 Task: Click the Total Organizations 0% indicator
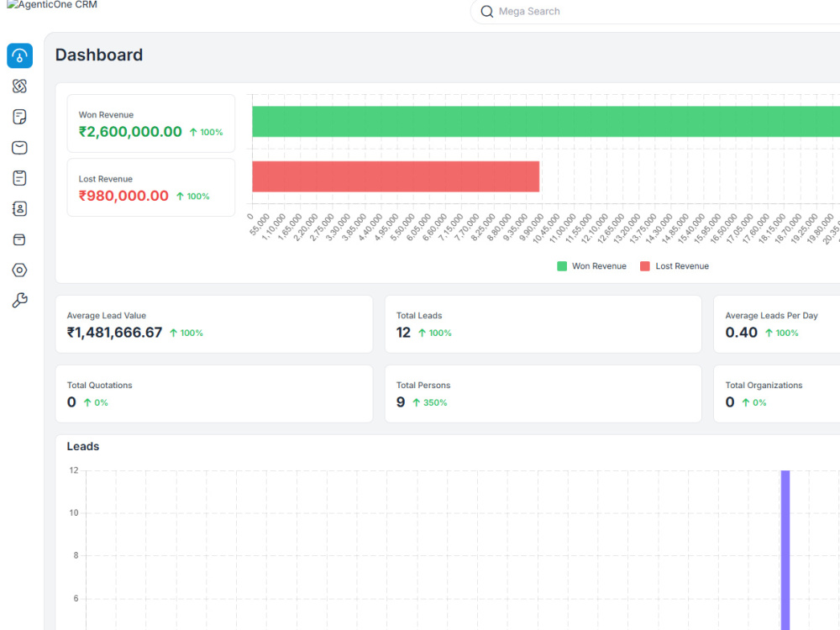coord(754,403)
